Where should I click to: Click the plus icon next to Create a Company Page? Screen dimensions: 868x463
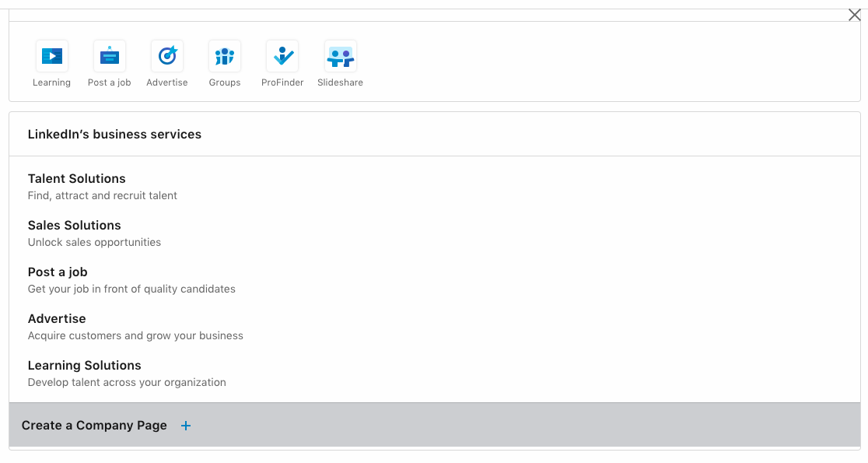186,426
